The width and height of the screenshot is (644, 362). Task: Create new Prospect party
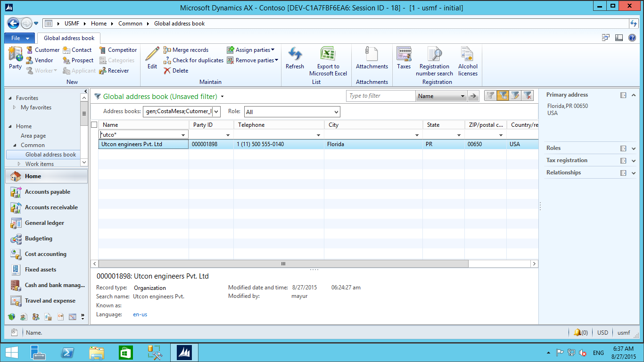click(78, 60)
